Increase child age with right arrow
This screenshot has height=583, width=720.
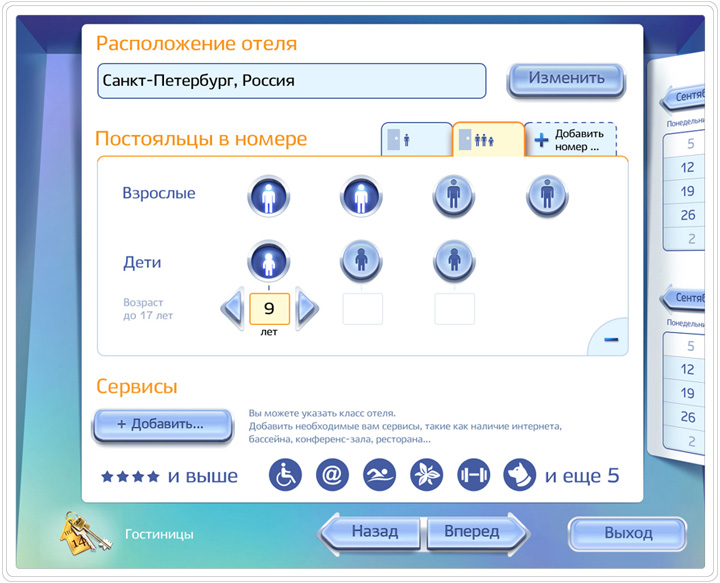pyautogui.click(x=307, y=309)
